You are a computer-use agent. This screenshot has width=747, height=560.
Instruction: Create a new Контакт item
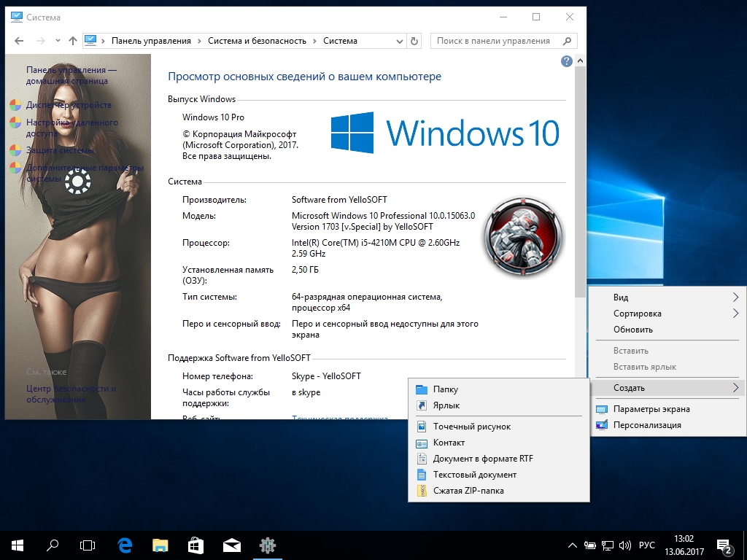tap(499, 443)
